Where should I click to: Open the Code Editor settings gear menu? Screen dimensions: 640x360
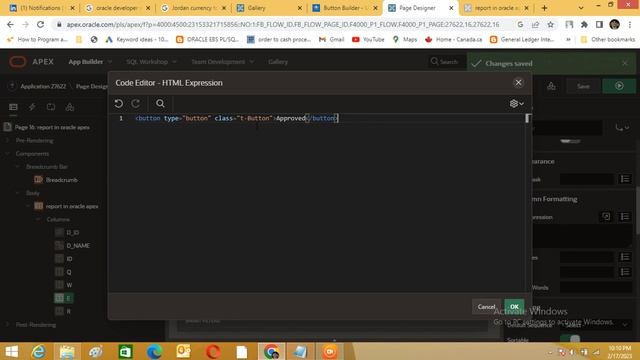click(516, 104)
